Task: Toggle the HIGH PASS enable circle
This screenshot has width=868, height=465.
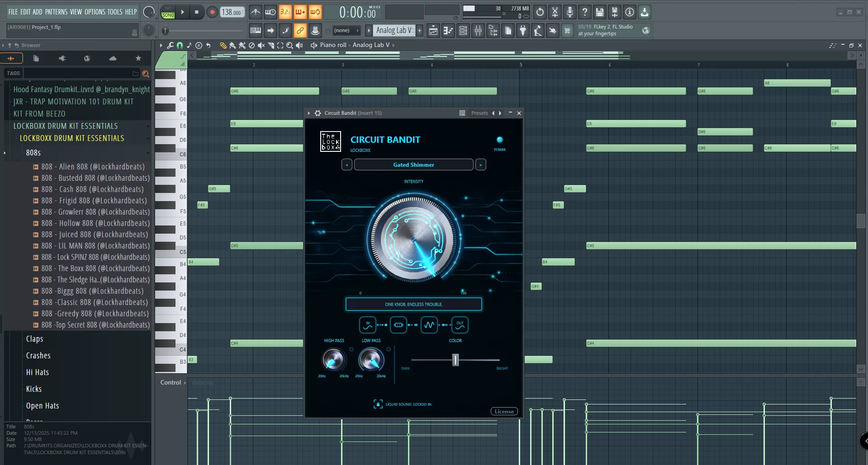Action: [351, 349]
